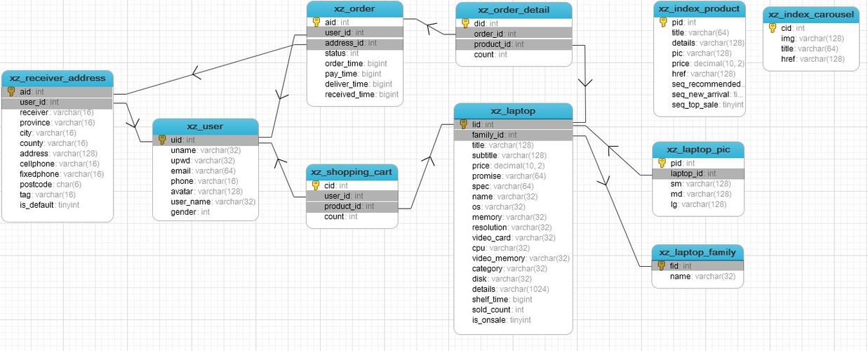This screenshot has width=868, height=351.
Task: Click the key icon beside lid in xz_laptop
Action: 463,124
